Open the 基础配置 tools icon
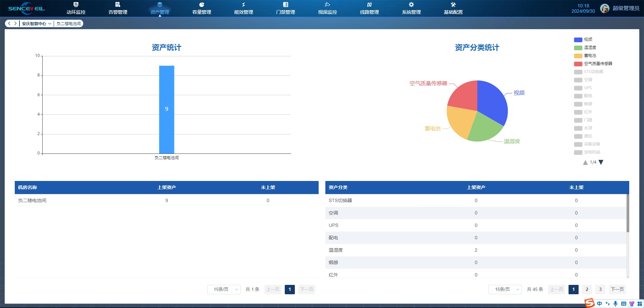 click(453, 5)
